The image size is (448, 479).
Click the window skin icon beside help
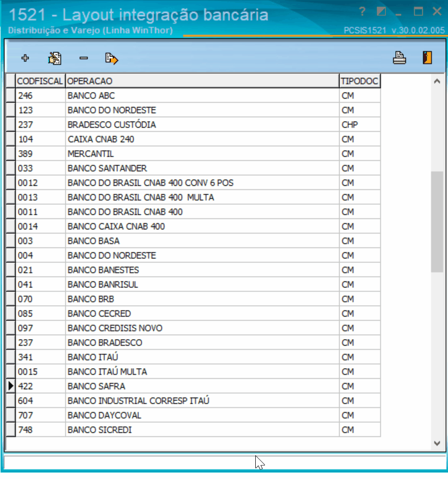tap(381, 12)
